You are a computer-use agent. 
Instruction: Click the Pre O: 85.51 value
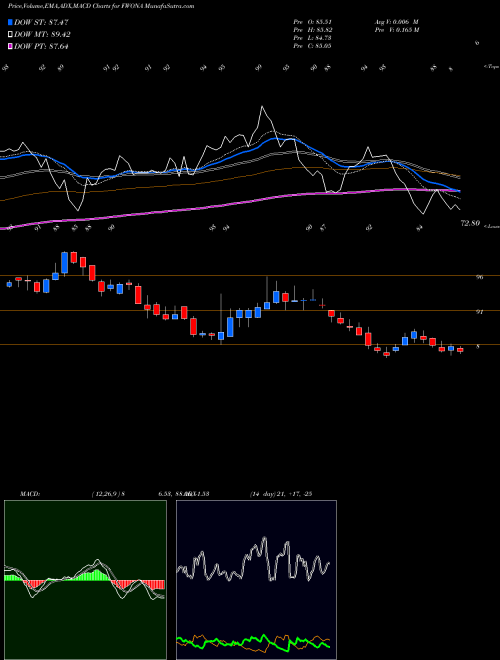pos(312,22)
